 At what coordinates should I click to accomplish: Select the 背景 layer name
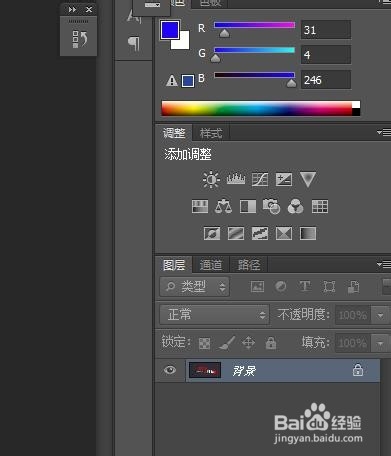coord(244,371)
